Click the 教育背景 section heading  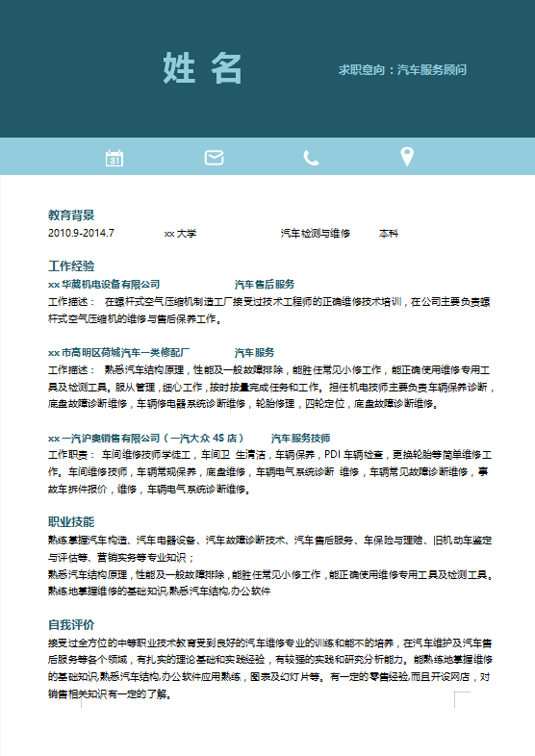(71, 215)
